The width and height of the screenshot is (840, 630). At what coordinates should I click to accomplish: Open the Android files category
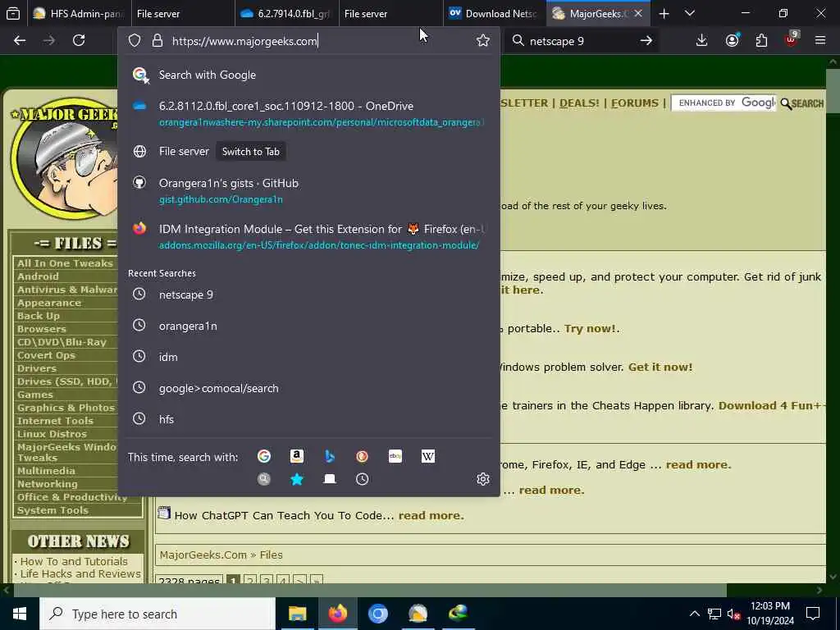[x=38, y=276]
